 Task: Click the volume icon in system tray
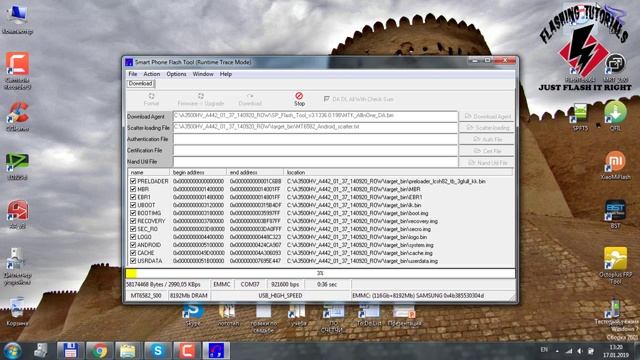580,351
